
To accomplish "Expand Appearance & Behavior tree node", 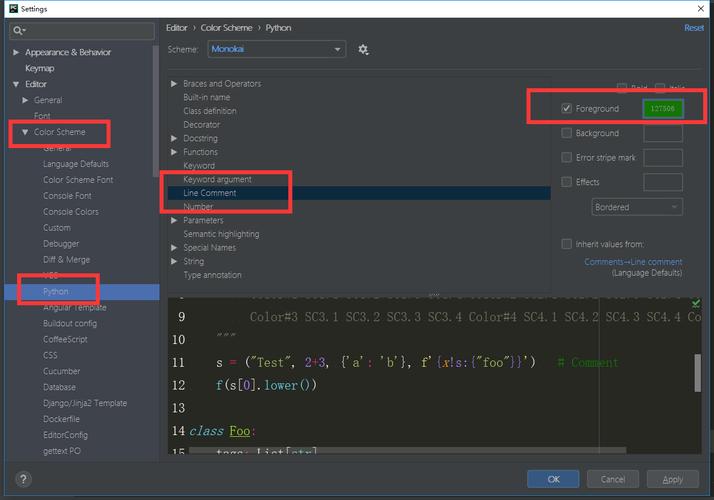I will (16, 52).
